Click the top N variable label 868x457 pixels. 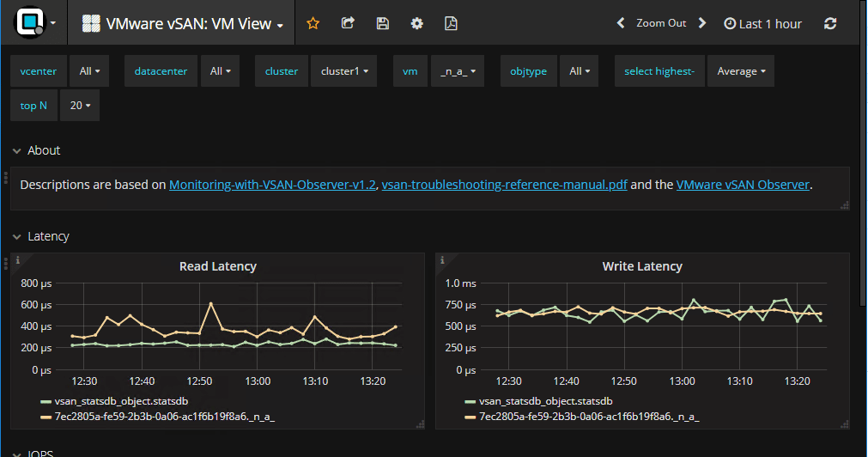pos(33,106)
